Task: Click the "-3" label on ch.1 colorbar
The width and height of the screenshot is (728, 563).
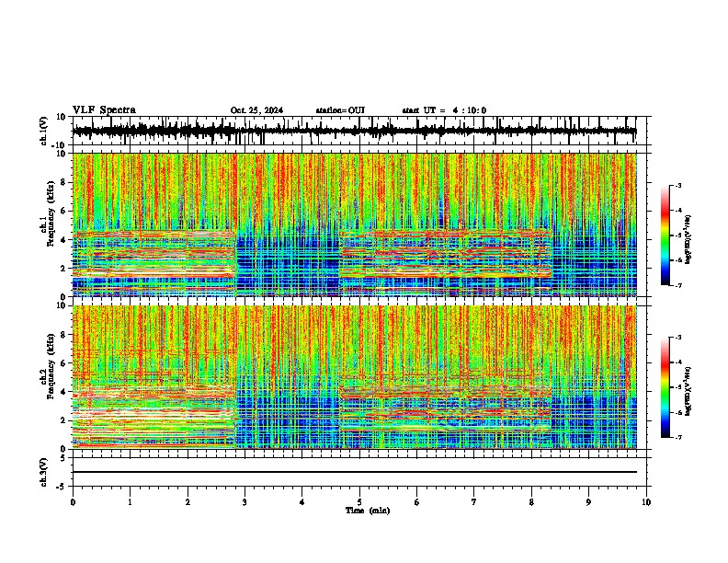Action: [678, 185]
